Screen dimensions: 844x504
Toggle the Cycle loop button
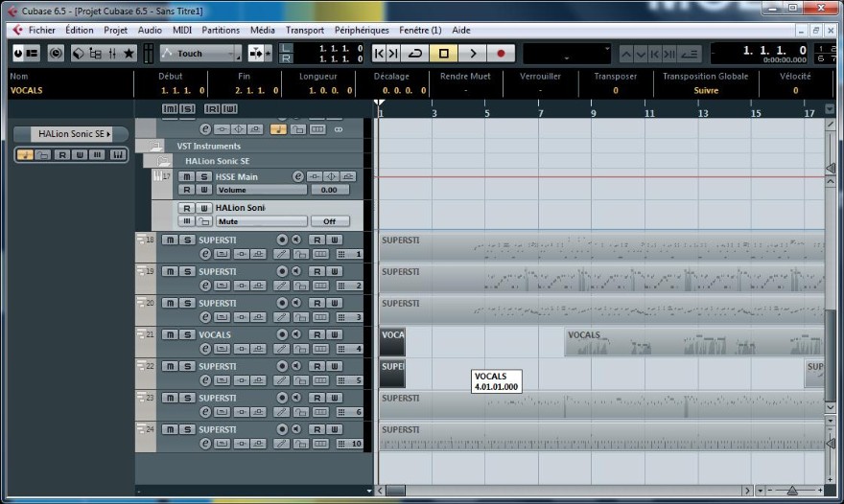tap(414, 54)
